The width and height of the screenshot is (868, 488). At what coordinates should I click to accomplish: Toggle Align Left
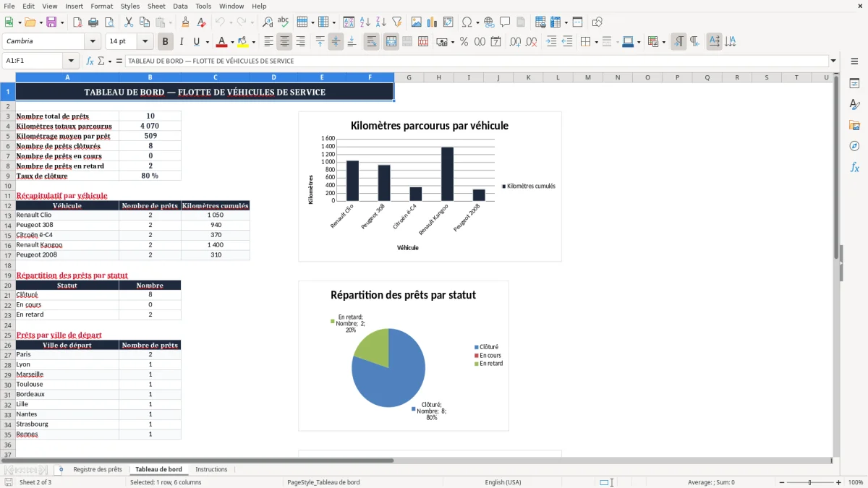(269, 42)
